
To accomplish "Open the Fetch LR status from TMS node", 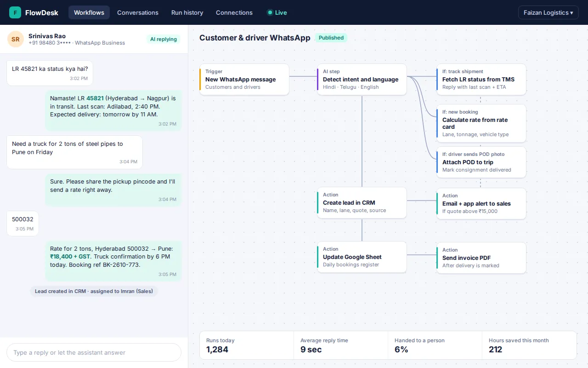I will coord(481,79).
